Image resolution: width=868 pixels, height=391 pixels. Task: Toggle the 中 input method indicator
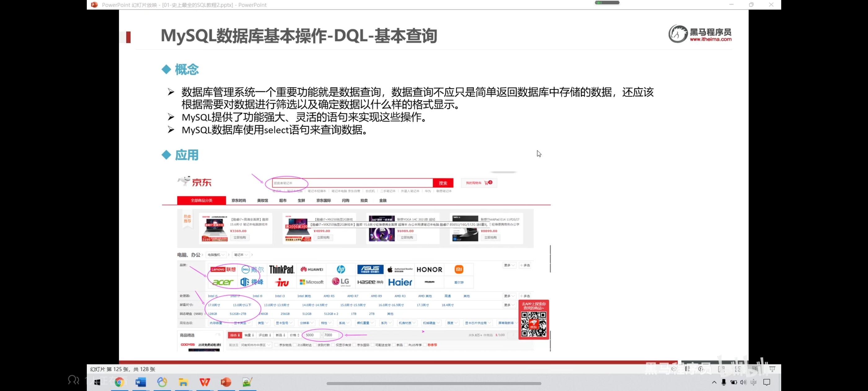pos(753,382)
